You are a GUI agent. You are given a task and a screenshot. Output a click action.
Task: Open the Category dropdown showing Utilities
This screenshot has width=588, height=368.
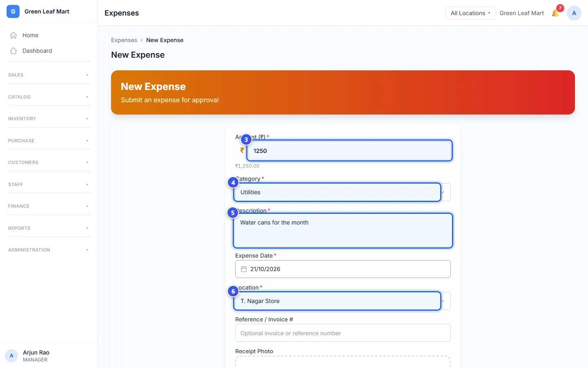point(343,192)
